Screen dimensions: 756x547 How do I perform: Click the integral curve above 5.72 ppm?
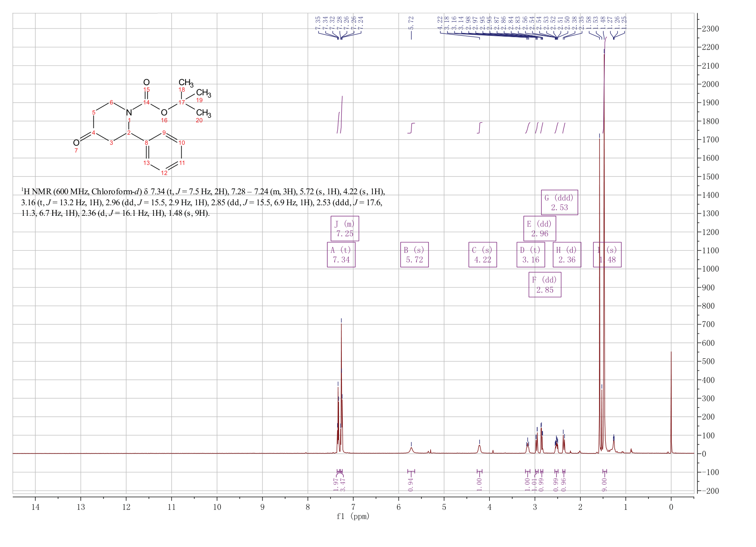411,128
